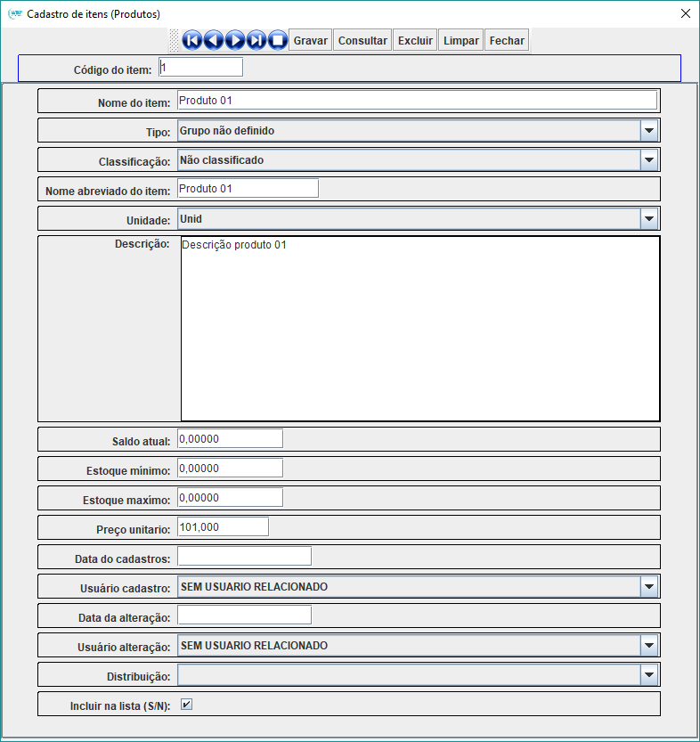This screenshot has width=700, height=742.
Task: Click the previous record arrow icon
Action: coord(214,40)
